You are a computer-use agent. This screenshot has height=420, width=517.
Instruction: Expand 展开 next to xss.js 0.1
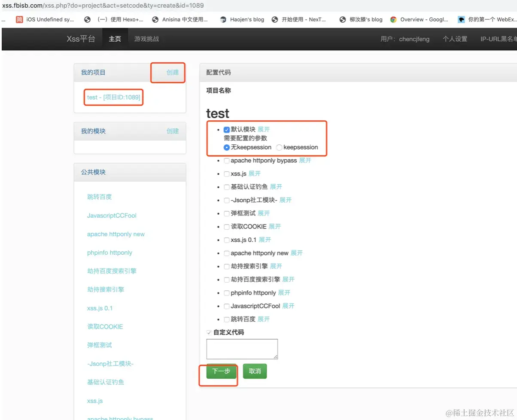tap(265, 240)
